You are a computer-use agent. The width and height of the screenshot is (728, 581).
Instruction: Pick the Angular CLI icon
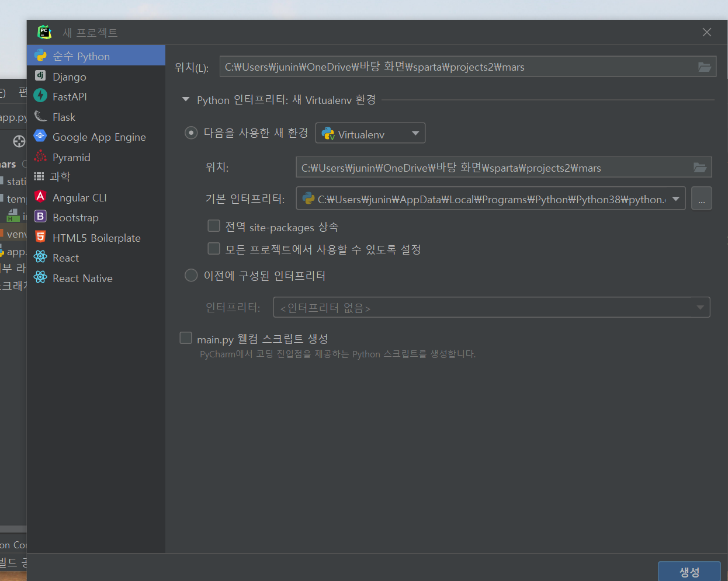pyautogui.click(x=40, y=197)
